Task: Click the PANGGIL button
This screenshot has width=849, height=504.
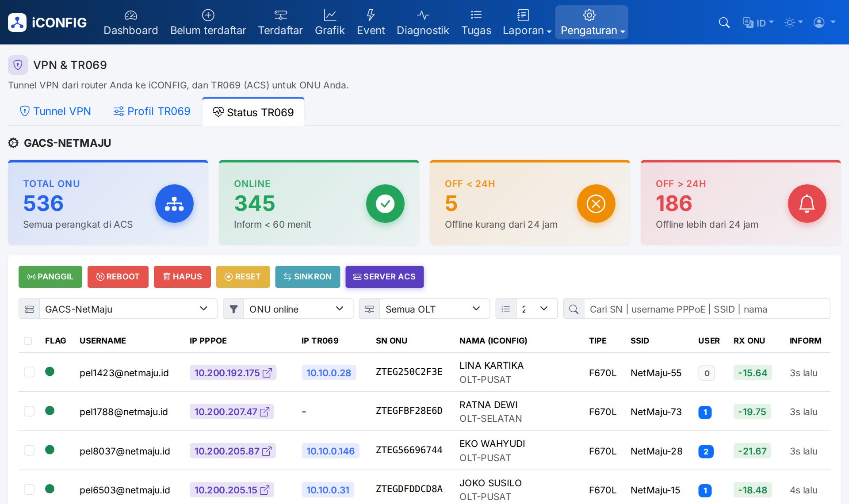Action: tap(50, 277)
